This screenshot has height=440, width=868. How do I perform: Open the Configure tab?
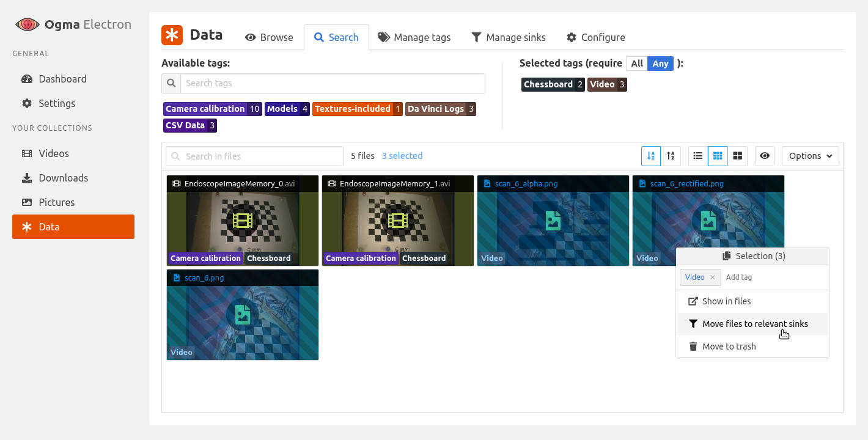coord(596,37)
